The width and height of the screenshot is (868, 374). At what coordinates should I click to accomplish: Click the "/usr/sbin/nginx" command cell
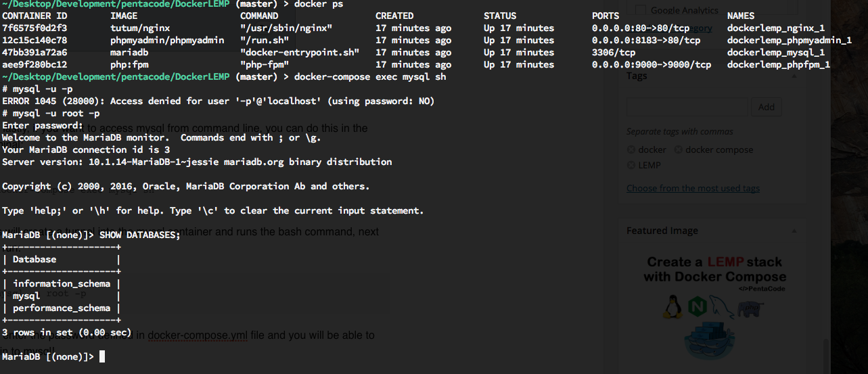(x=286, y=28)
